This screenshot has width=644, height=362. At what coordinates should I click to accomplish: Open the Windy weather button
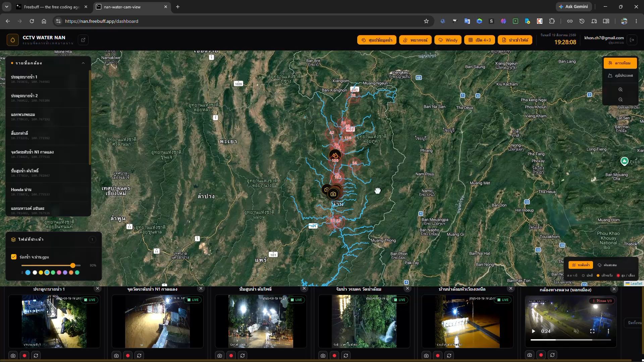click(448, 40)
